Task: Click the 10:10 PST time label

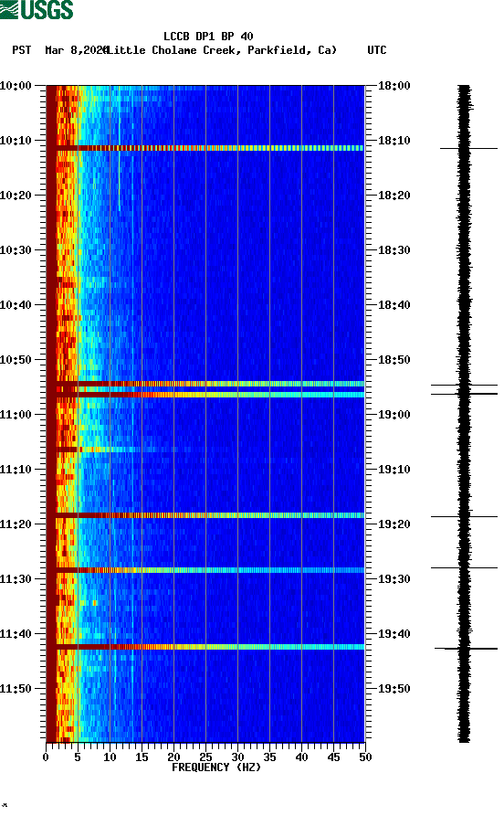Action: [x=16, y=141]
